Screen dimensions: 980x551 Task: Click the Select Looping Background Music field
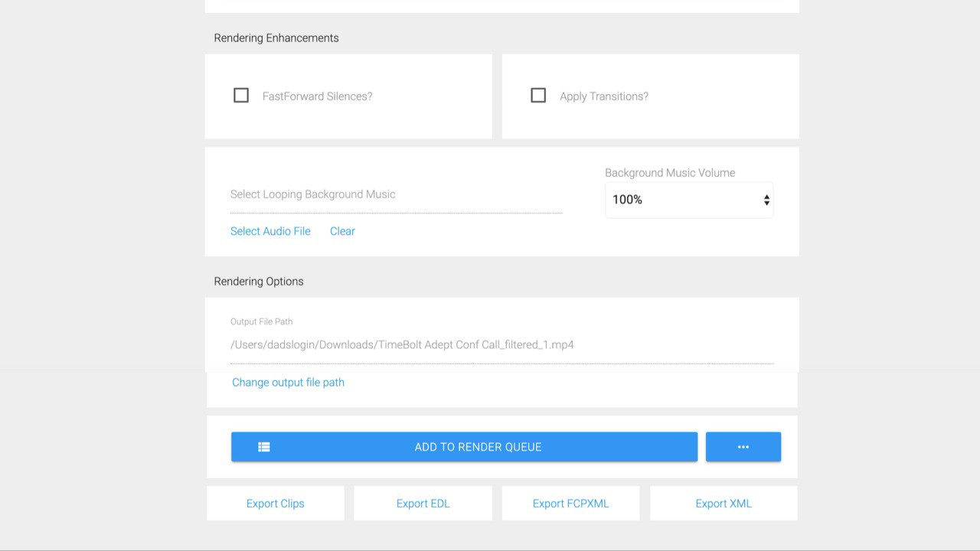pyautogui.click(x=396, y=194)
